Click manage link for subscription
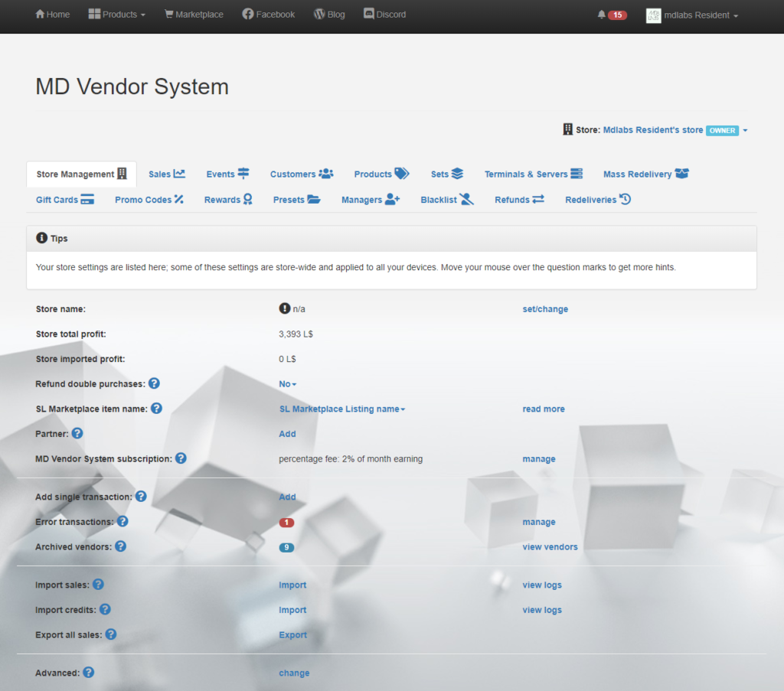This screenshot has width=784, height=691. 538,458
